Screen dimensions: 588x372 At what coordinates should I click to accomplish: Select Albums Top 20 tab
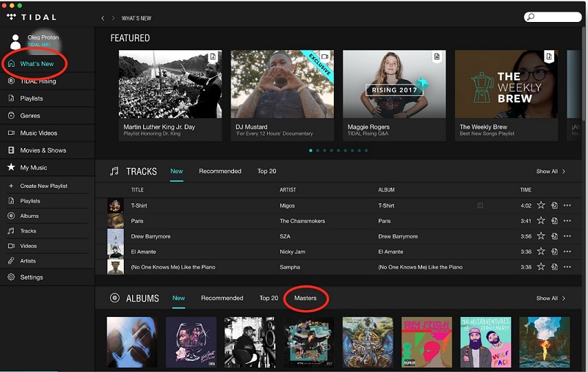269,298
